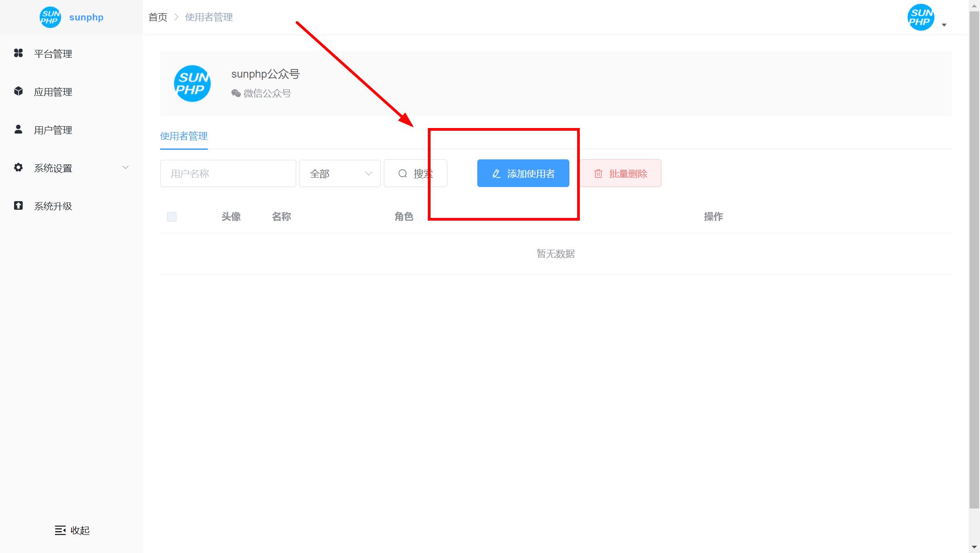Click the 暂无数据 empty table text

556,254
